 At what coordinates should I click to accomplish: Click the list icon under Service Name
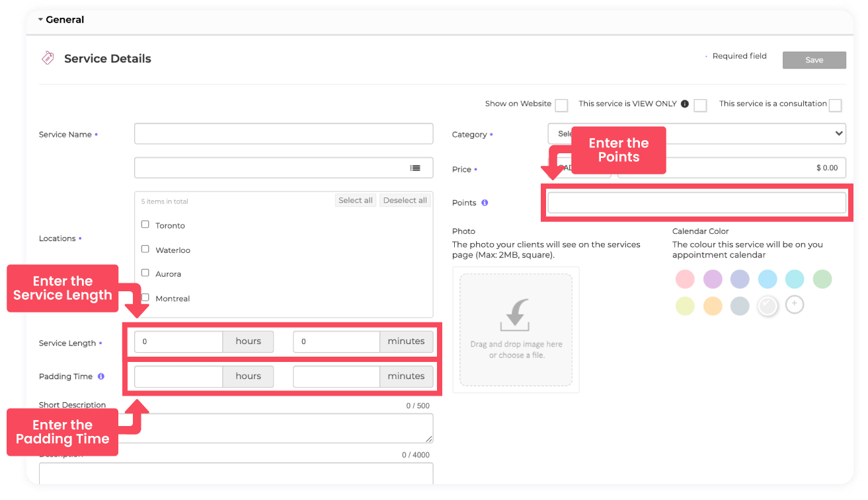coord(414,168)
